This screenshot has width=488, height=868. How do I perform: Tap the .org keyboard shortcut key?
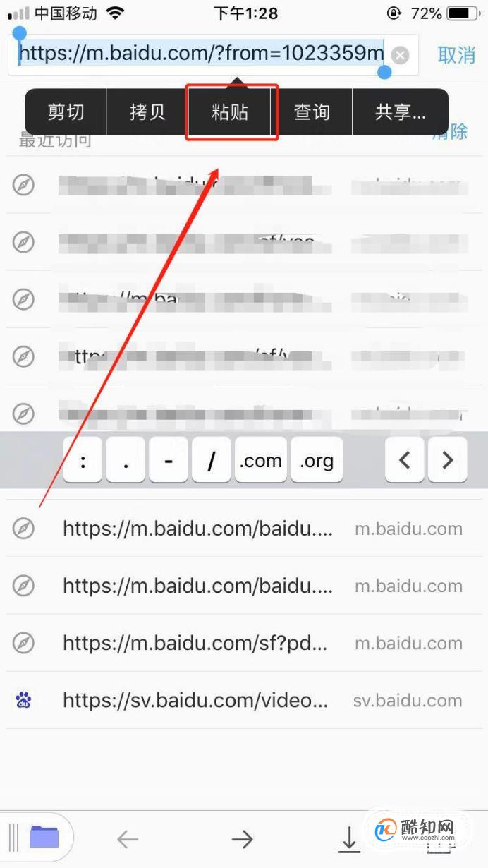(x=317, y=460)
